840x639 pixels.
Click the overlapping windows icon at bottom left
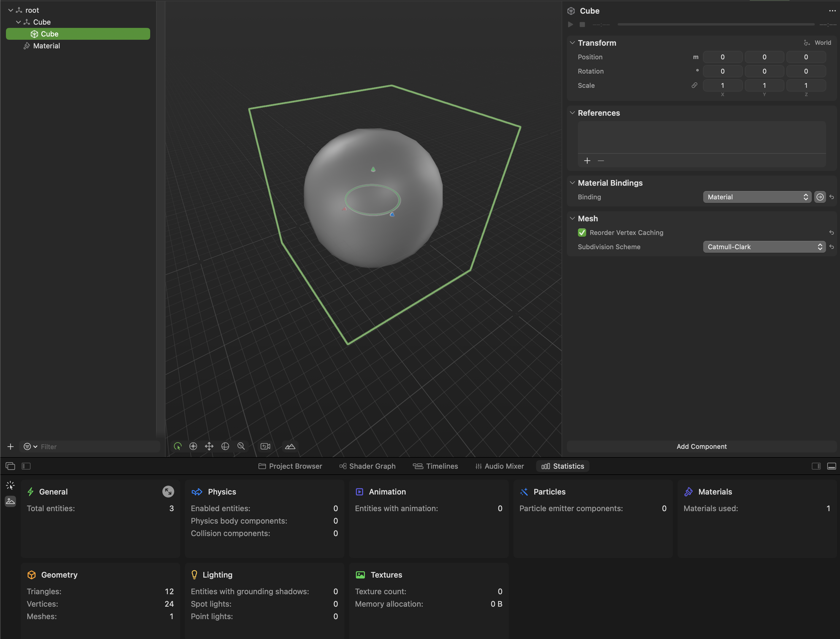click(10, 466)
